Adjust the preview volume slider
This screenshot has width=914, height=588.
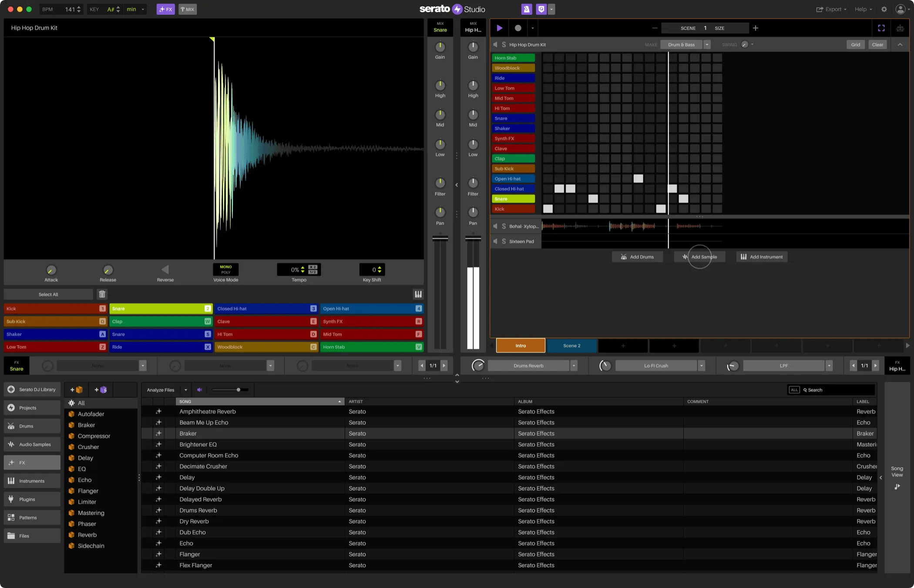pyautogui.click(x=238, y=390)
